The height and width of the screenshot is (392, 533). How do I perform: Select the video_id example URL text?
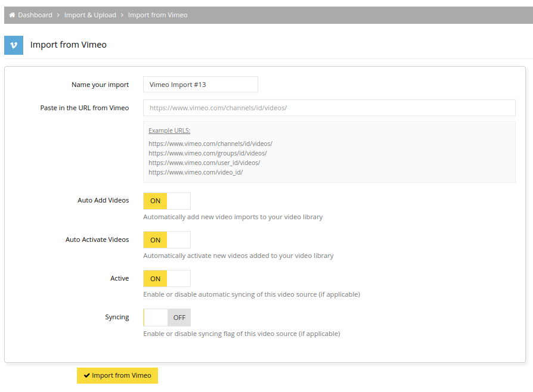[196, 172]
